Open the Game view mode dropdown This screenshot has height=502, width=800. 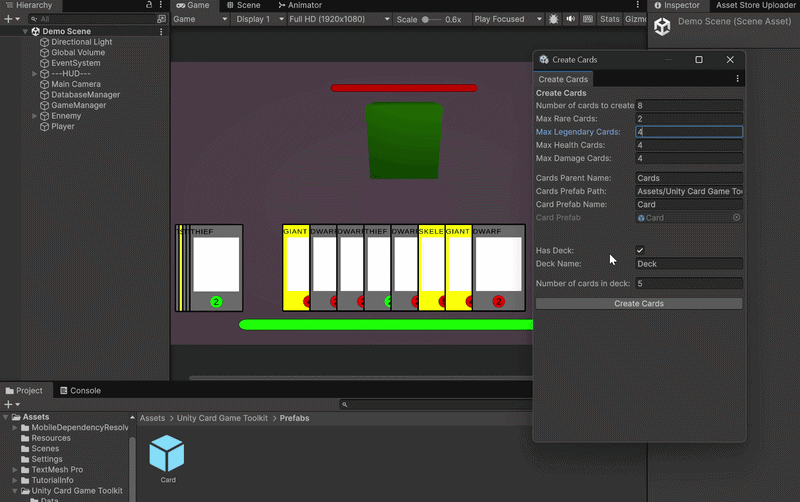(x=200, y=19)
